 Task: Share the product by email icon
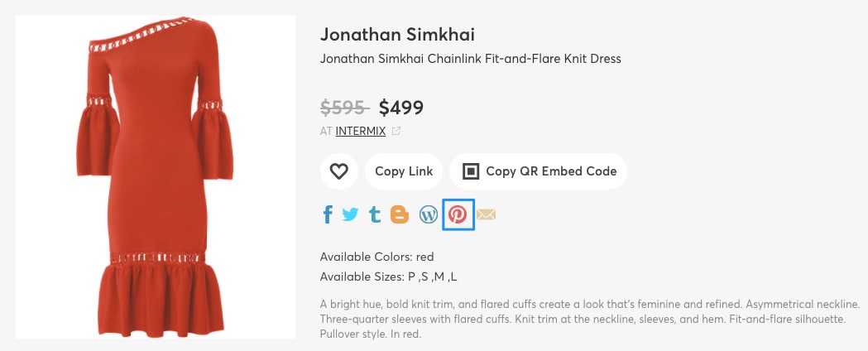tap(487, 215)
